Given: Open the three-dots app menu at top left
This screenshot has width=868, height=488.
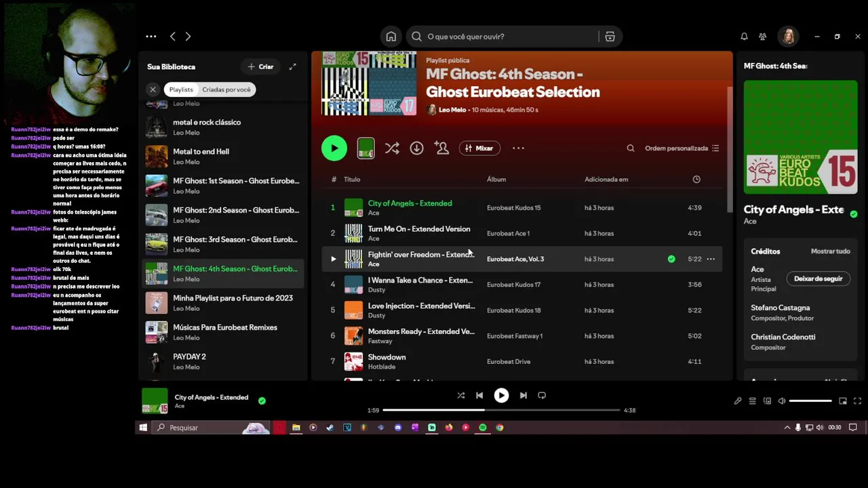Looking at the screenshot, I should pos(151,37).
